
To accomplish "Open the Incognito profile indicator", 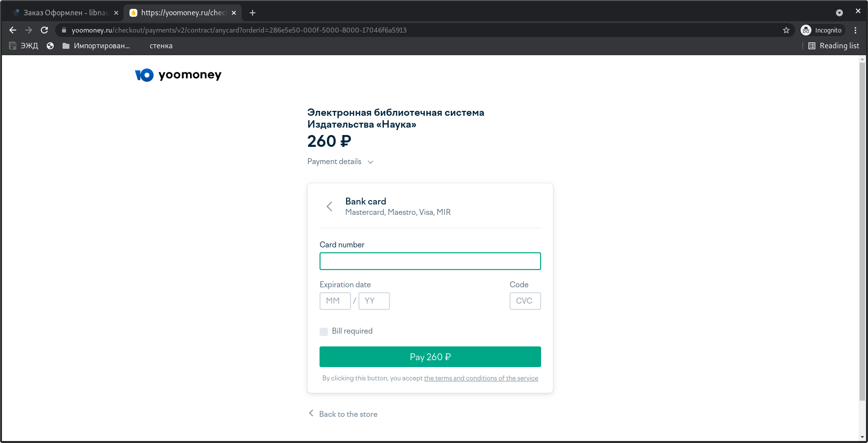I will coord(822,30).
